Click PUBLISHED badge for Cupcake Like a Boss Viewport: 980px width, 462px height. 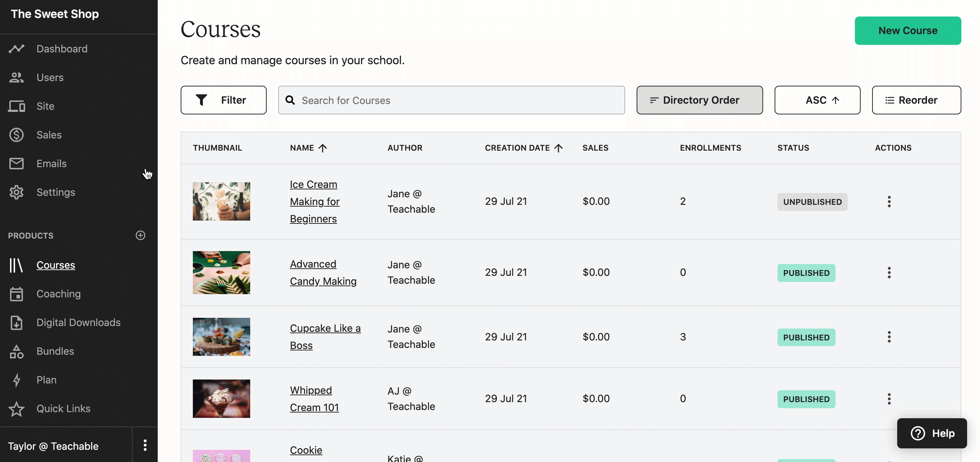pos(806,337)
